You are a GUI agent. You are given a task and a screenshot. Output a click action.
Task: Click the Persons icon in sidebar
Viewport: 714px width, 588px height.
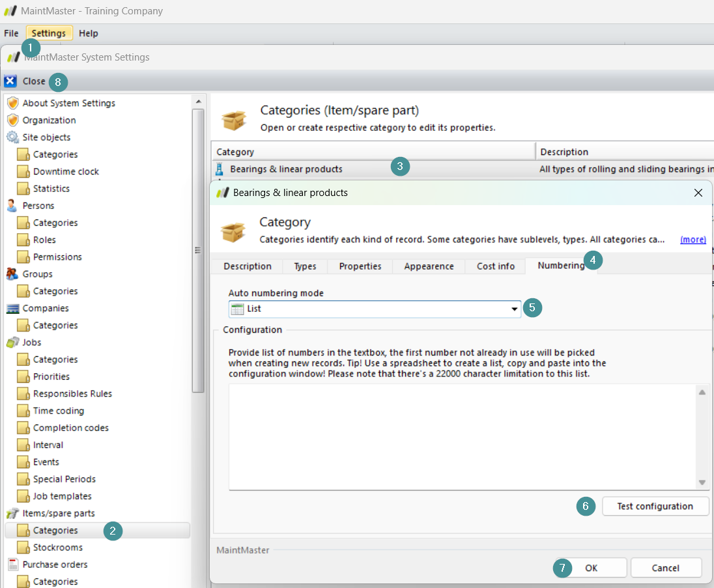[12, 206]
